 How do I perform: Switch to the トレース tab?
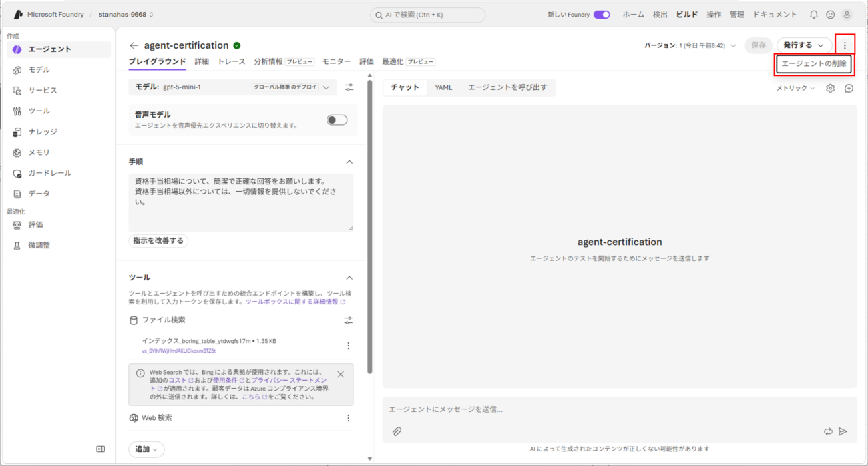(232, 61)
